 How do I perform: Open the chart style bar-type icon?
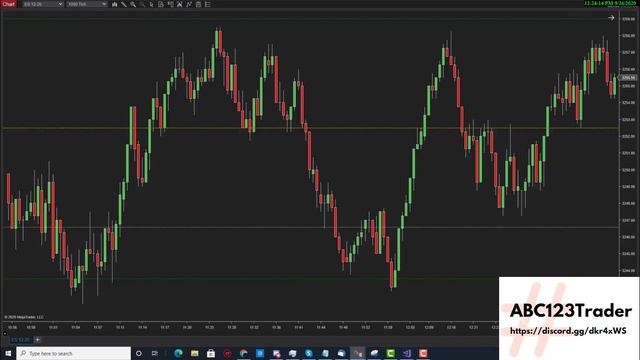(114, 4)
